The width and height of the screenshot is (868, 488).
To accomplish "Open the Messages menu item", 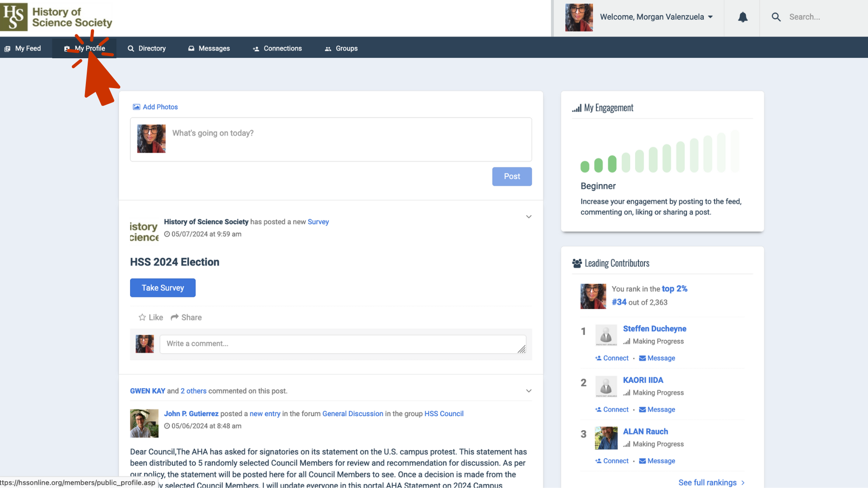I will click(x=209, y=48).
